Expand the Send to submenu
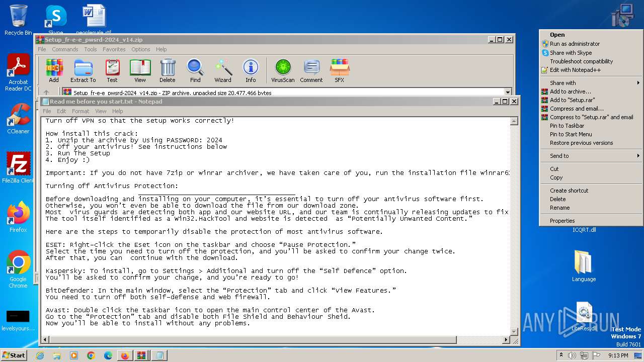The width and height of the screenshot is (644, 362). click(x=591, y=156)
